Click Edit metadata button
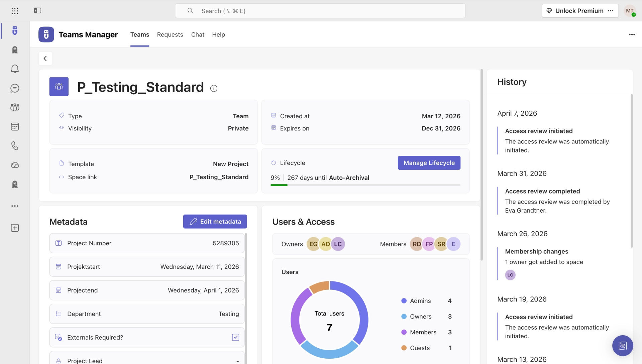642x364 pixels. tap(215, 222)
